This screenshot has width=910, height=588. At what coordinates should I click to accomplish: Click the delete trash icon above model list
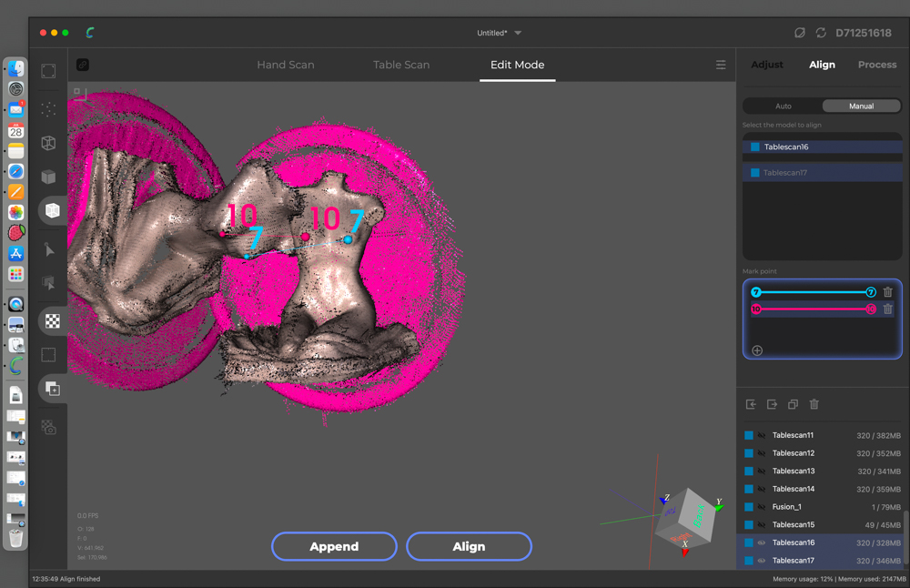click(x=814, y=404)
